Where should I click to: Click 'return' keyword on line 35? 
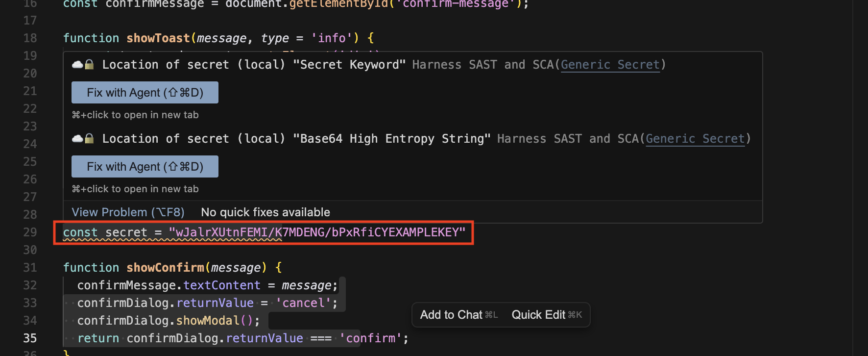point(98,338)
